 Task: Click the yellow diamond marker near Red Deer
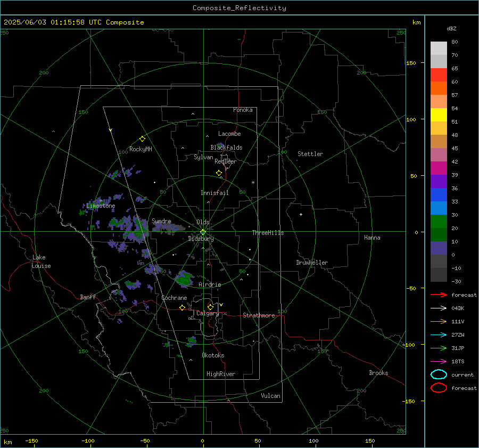(x=219, y=173)
